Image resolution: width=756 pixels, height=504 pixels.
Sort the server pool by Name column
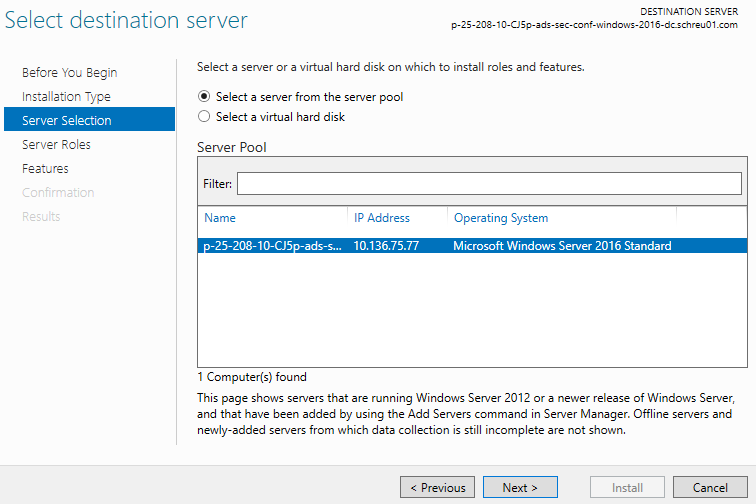(220, 218)
